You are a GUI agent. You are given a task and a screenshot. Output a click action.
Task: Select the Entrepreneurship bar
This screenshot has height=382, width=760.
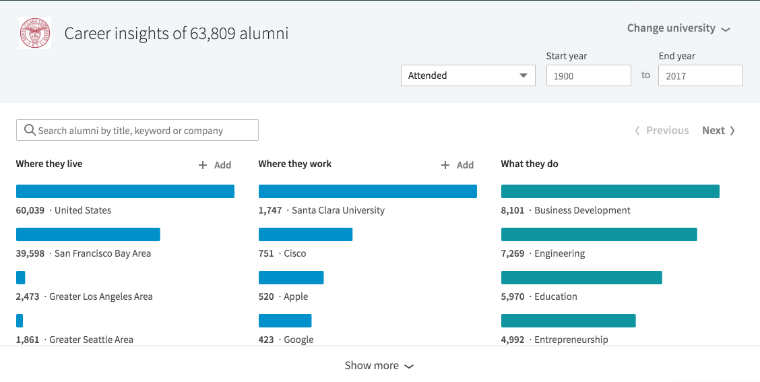(568, 320)
